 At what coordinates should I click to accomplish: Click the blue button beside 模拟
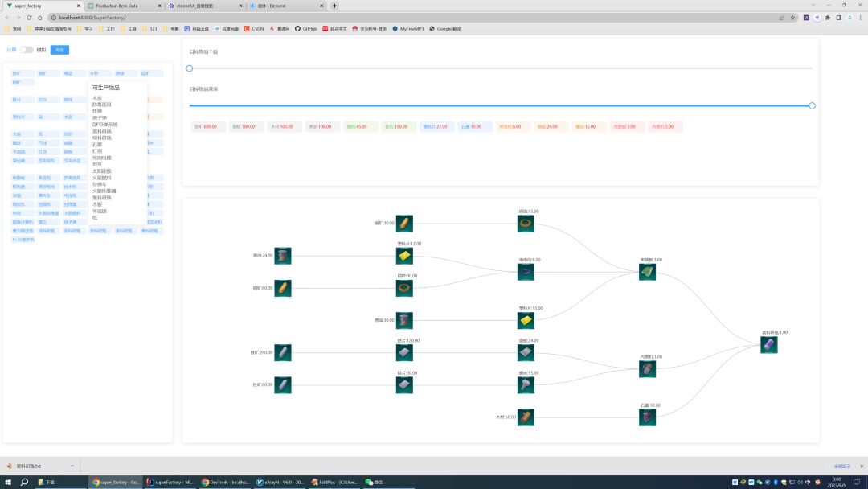[59, 50]
